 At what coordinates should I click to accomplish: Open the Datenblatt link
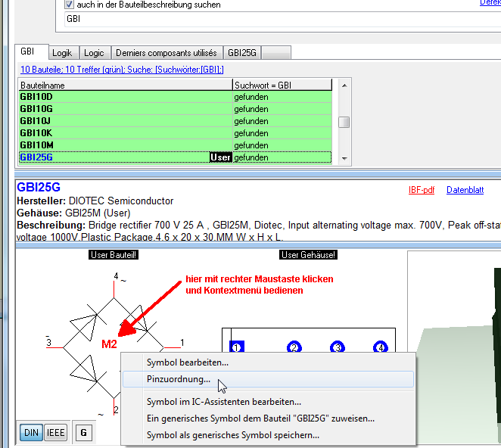465,190
